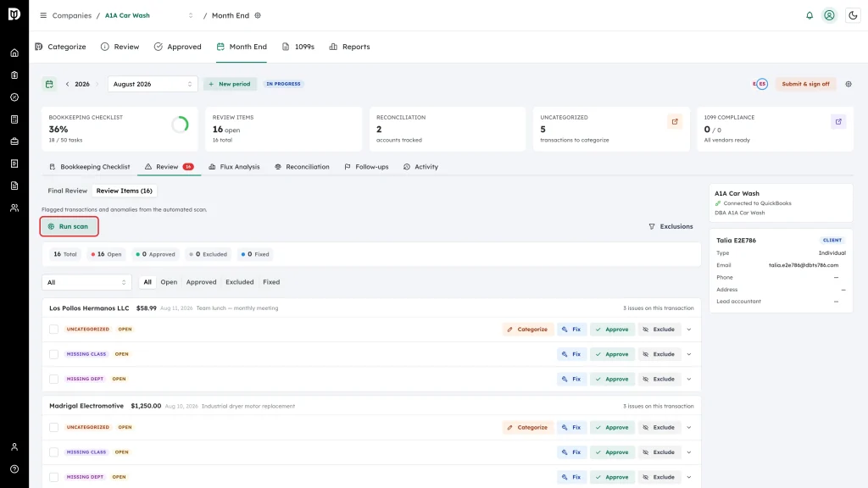
Task: Expand Madrigal Electromotive Missing Dept chevron
Action: tap(689, 477)
